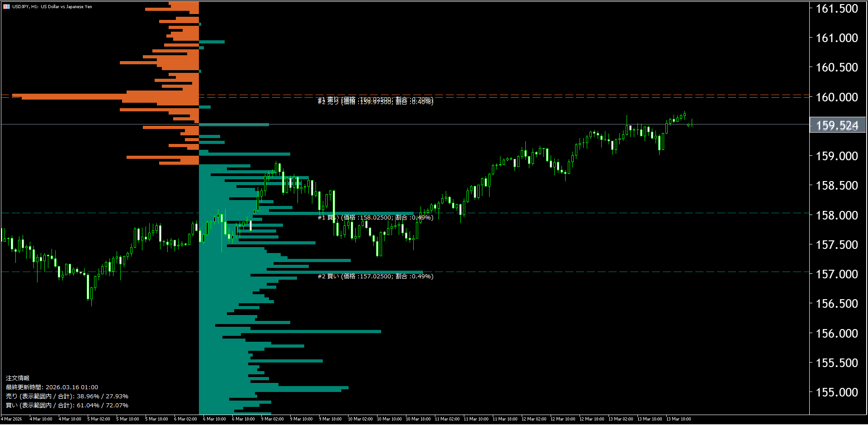This screenshot has height=425, width=868.
Task: Select the #1 買い 158.02500 order line label
Action: (375, 218)
